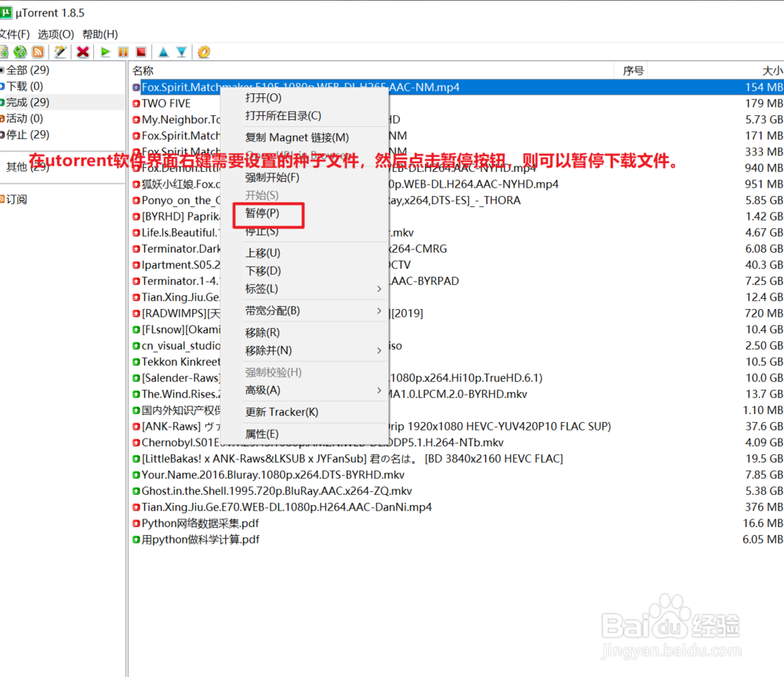This screenshot has width=784, height=677.
Task: Click status icon of 国内外知识产权 row
Action: [136, 410]
